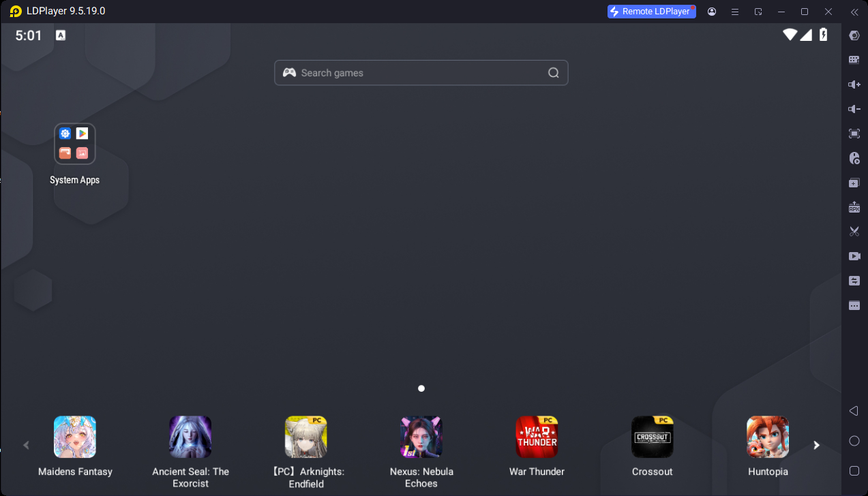
Task: Open the user account icon in the title bar
Action: pyautogui.click(x=712, y=12)
